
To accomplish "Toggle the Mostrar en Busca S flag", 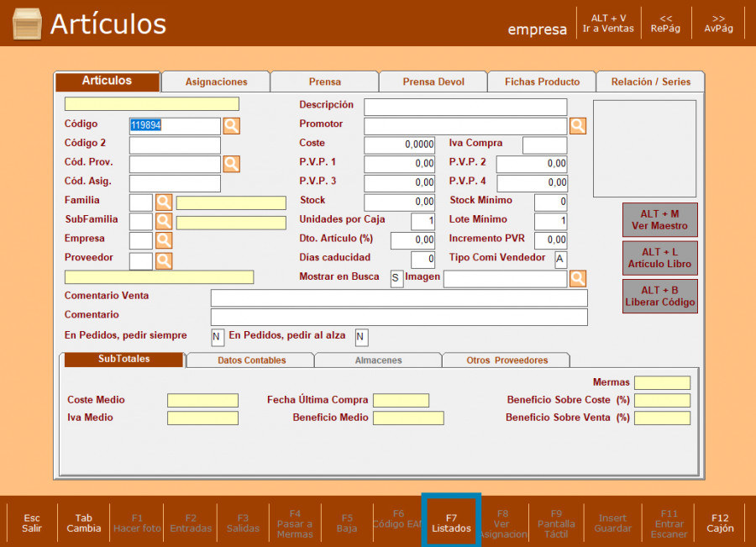I will point(396,279).
